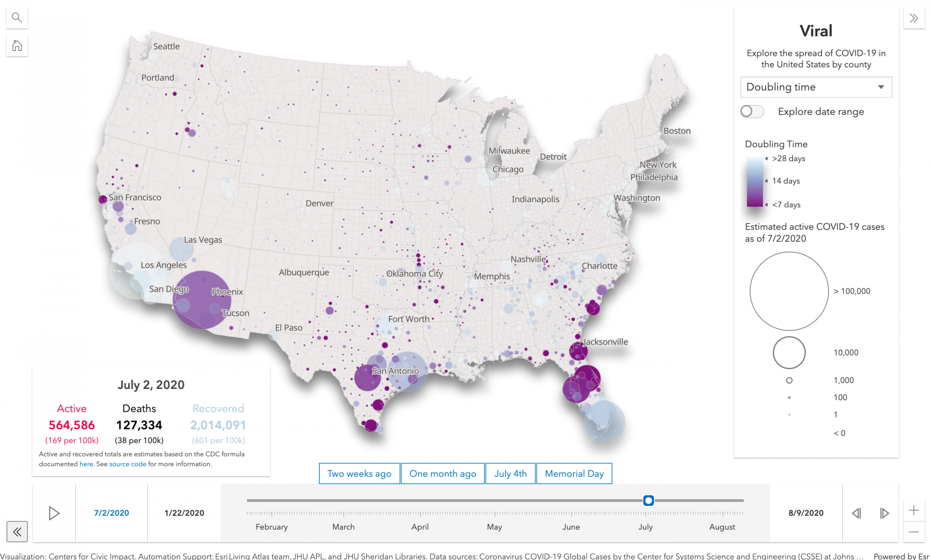The image size is (930, 560).
Task: Select the One month ago preset
Action: (x=442, y=474)
